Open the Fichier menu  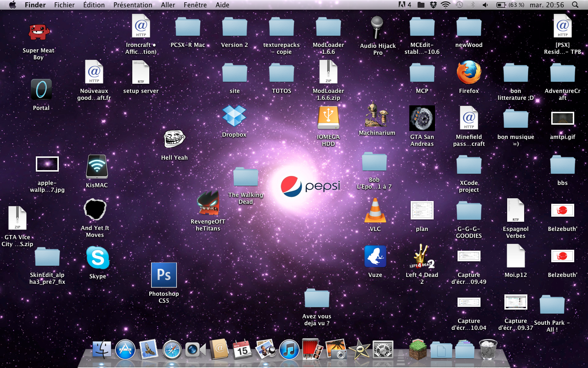coord(64,5)
